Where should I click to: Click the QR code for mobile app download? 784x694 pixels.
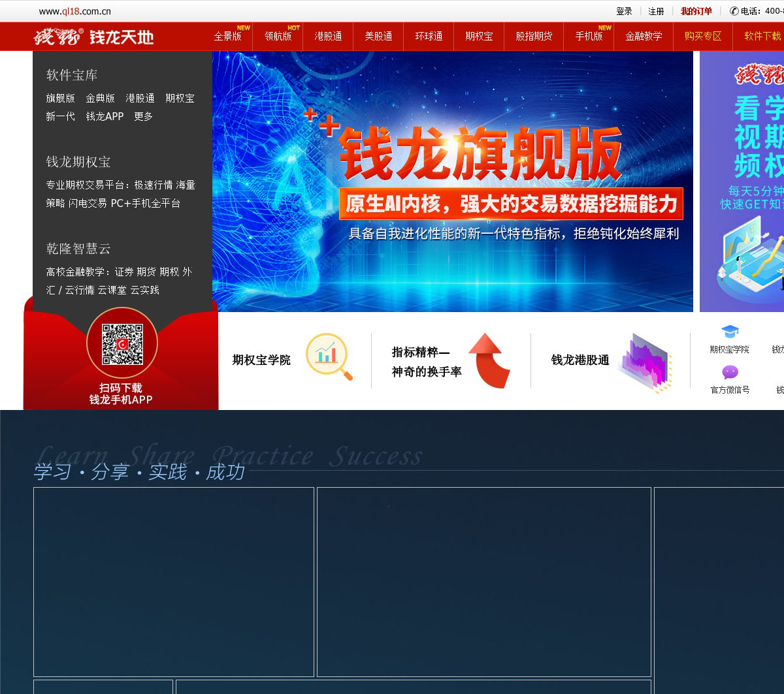pos(122,345)
